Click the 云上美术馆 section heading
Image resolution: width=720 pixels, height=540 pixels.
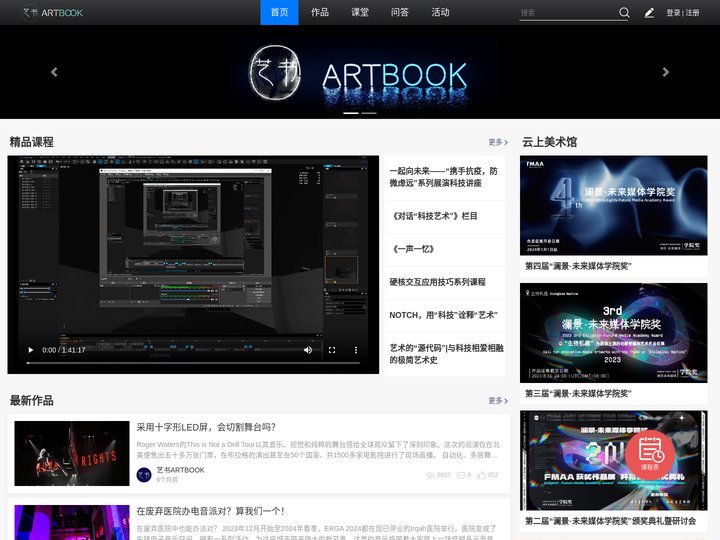[549, 142]
